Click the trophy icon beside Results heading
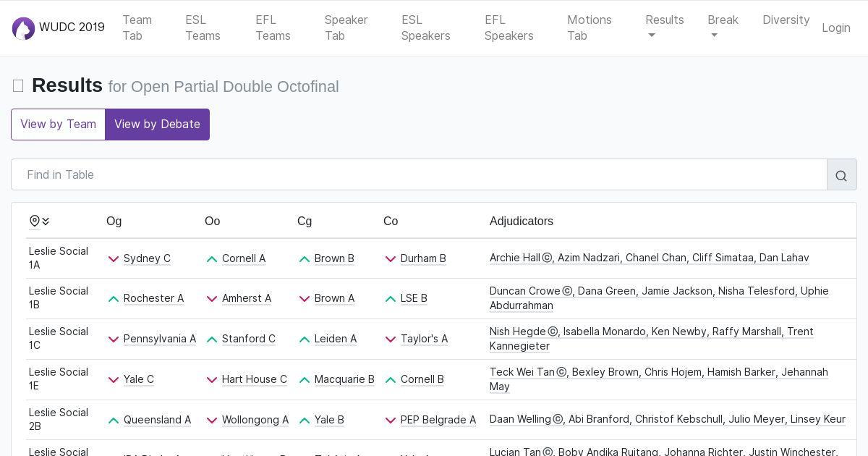The image size is (868, 456). (x=18, y=86)
